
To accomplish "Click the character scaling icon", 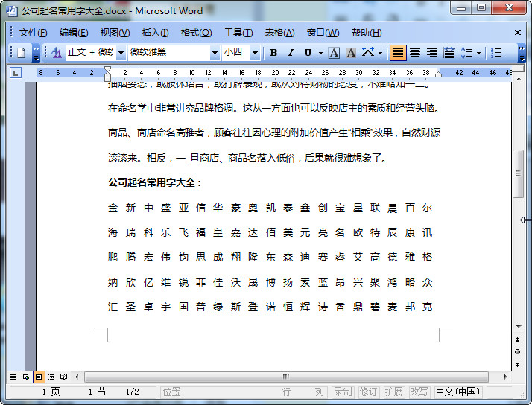I will click(368, 53).
